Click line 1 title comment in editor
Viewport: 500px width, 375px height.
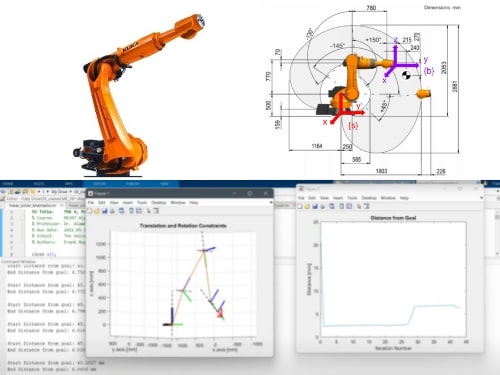(x=58, y=212)
